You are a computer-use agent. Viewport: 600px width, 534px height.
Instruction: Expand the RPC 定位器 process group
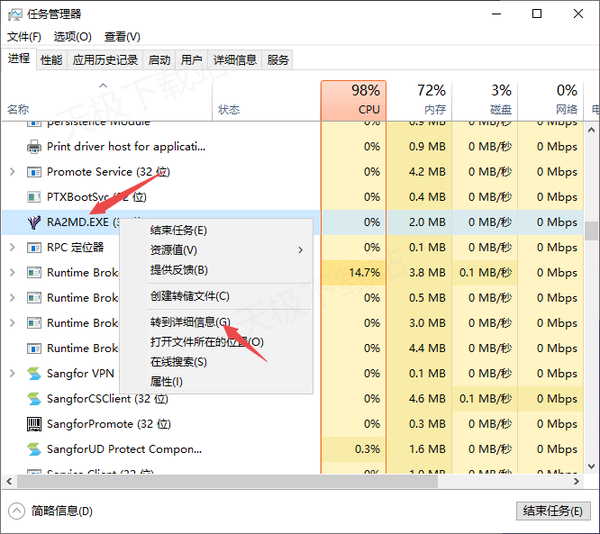point(12,247)
